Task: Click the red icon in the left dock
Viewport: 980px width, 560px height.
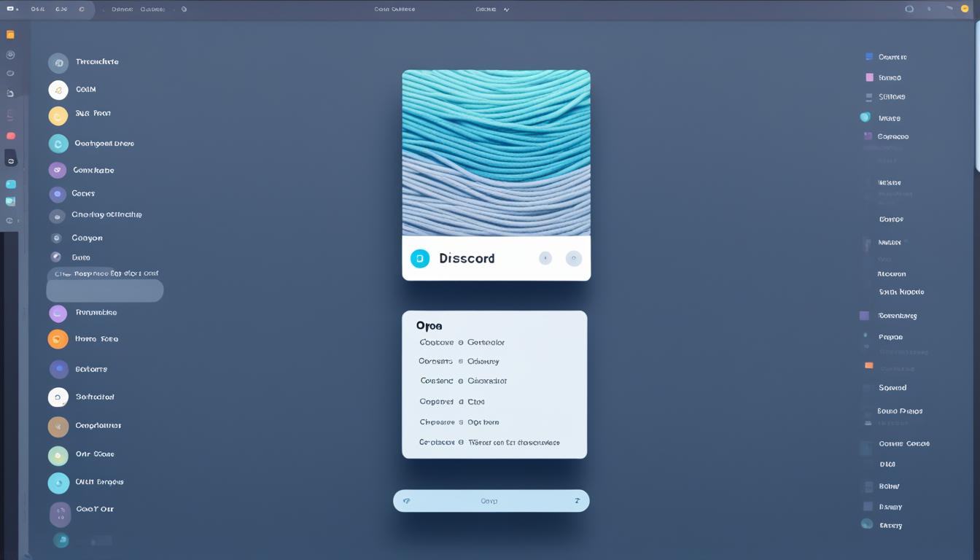Action: click(10, 136)
